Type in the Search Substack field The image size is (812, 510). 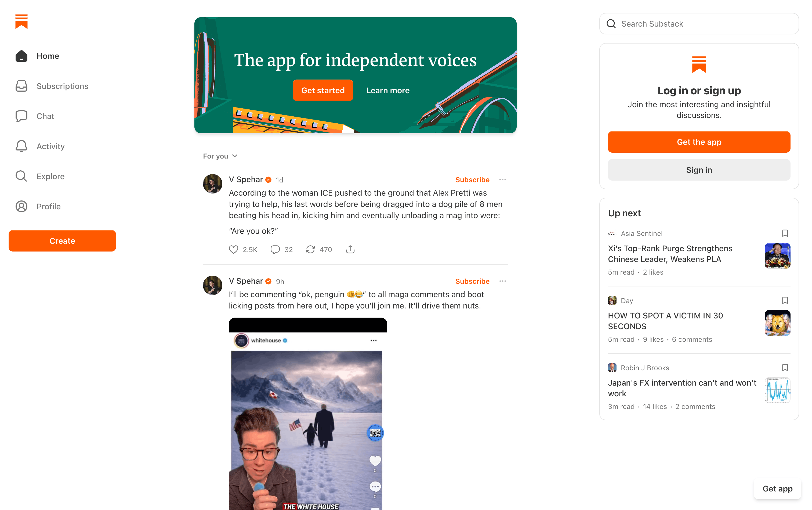pos(705,24)
